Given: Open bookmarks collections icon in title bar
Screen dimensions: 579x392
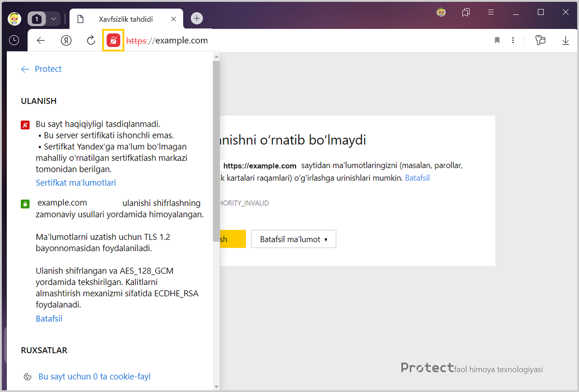Looking at the screenshot, I should pyautogui.click(x=466, y=12).
